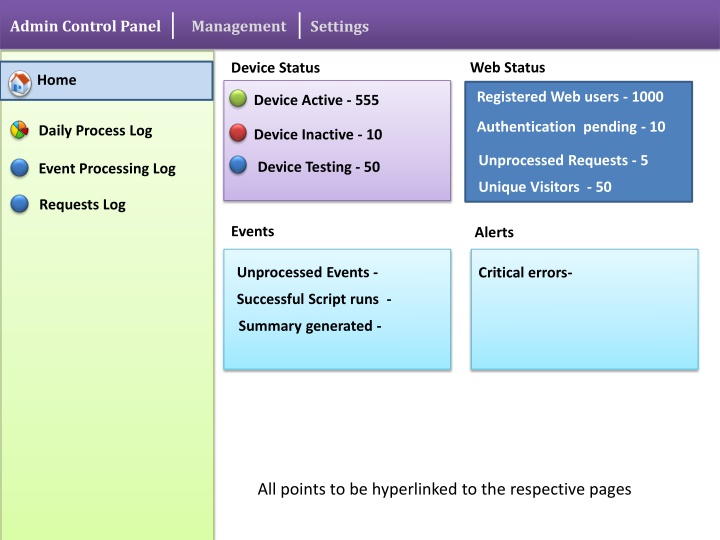
Task: Click the red Device Inactive status icon
Action: 238,132
